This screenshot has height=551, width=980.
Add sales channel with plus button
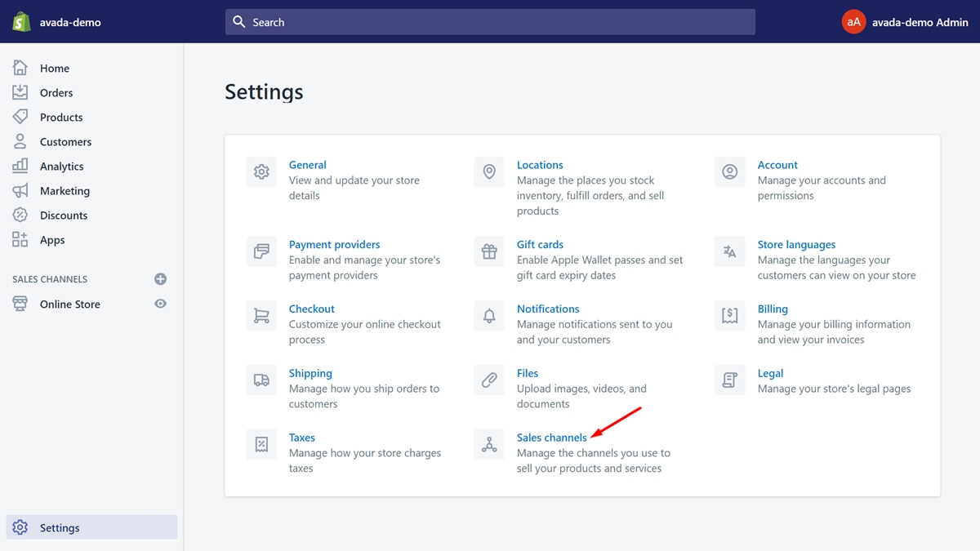[x=161, y=279]
